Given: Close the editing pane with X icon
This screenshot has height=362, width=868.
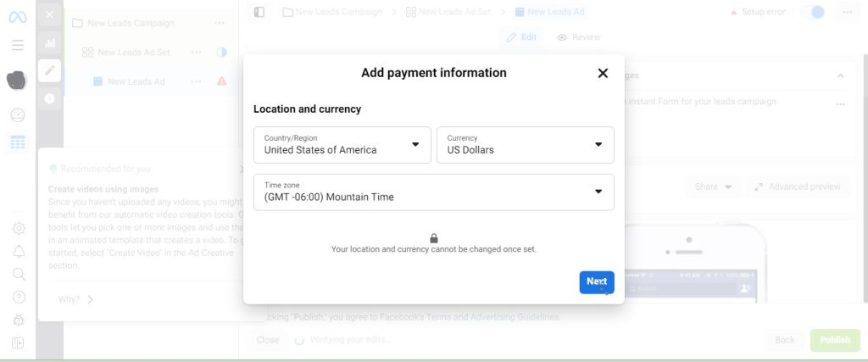Looking at the screenshot, I should point(49,15).
